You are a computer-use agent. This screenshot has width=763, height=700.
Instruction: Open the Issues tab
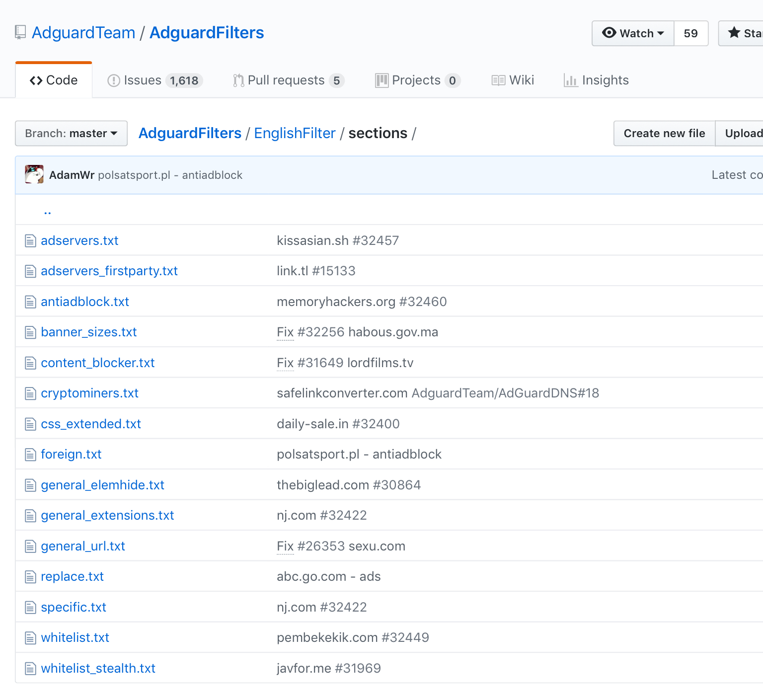click(x=155, y=80)
